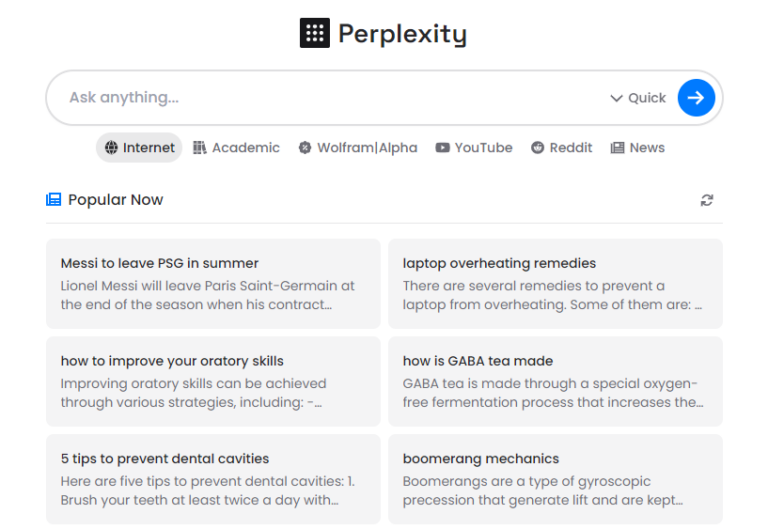Open the boomerang mechanics card
The image size is (768, 529).
[x=555, y=479]
